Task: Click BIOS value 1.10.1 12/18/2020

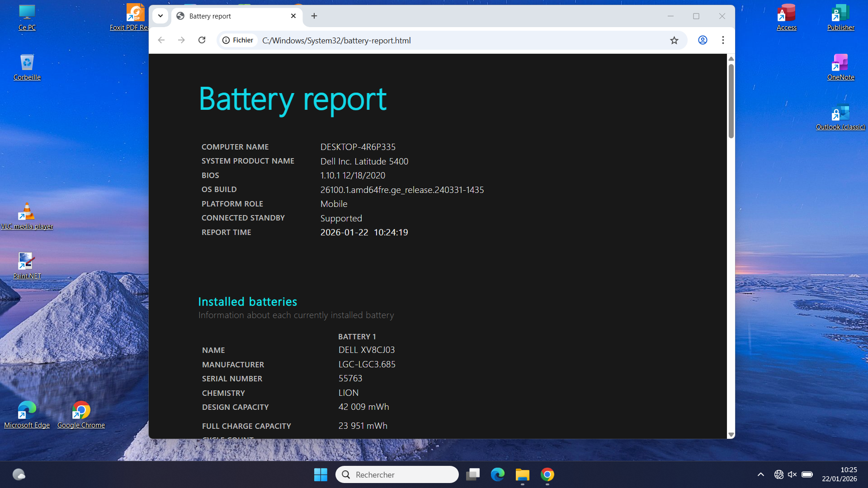Action: tap(353, 175)
